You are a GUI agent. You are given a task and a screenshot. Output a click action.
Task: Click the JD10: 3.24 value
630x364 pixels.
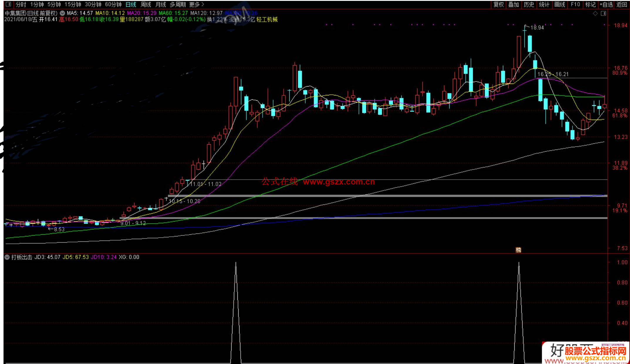104,257
